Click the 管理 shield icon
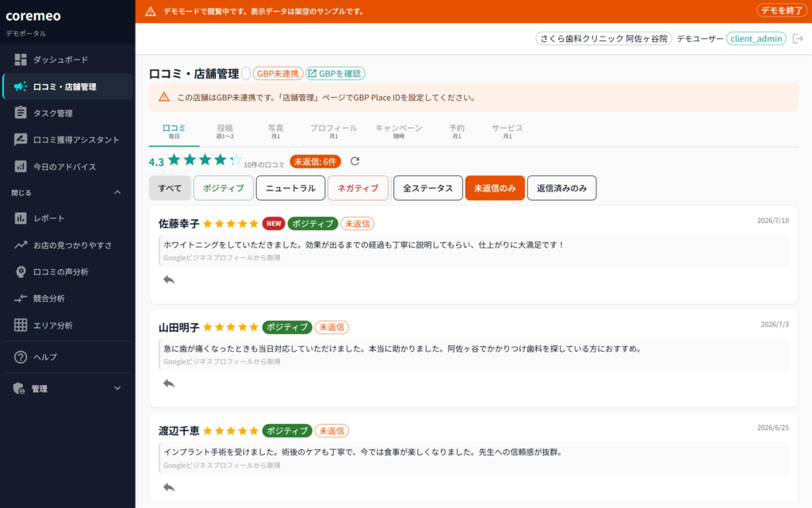The width and height of the screenshot is (812, 508). coord(19,389)
